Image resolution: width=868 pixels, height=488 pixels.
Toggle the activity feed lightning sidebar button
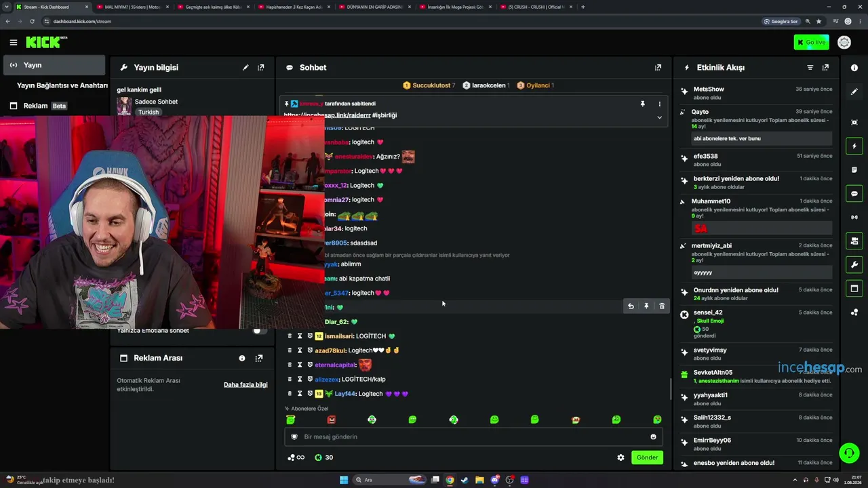854,146
